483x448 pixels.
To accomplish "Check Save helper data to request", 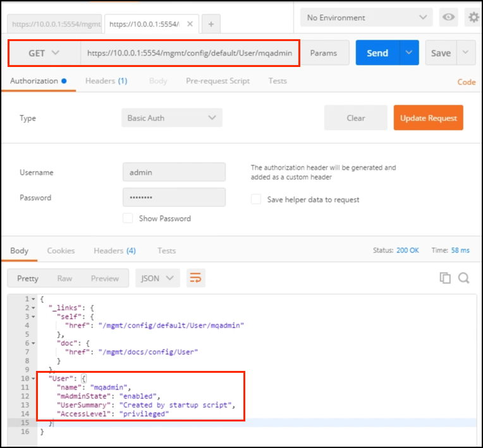I will pyautogui.click(x=256, y=200).
